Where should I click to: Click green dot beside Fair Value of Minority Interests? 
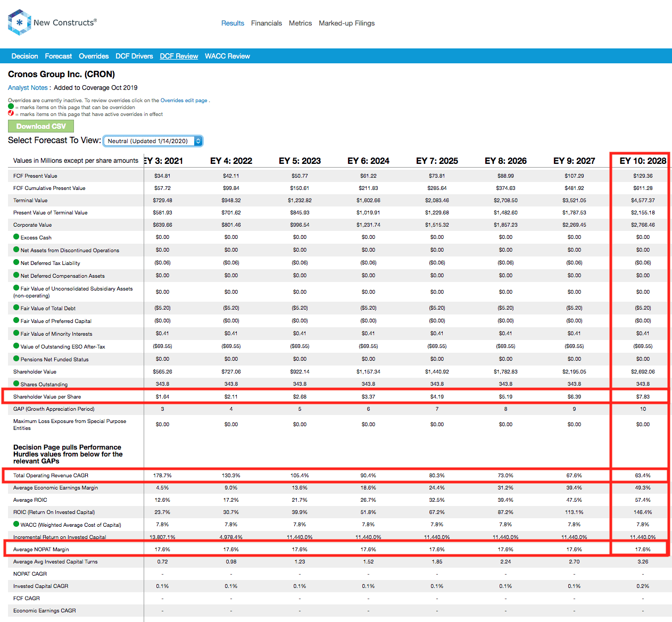[x=16, y=333]
